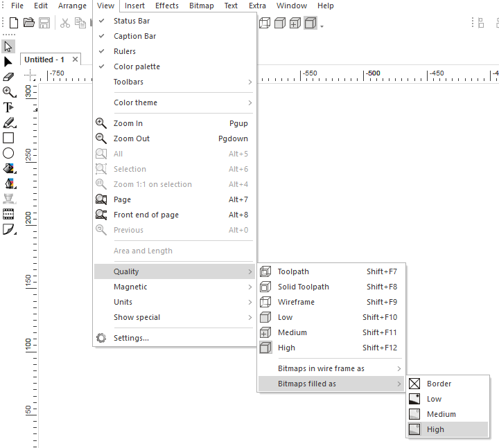
Task: Expand the Toolbars submenu
Action: pyautogui.click(x=175, y=82)
